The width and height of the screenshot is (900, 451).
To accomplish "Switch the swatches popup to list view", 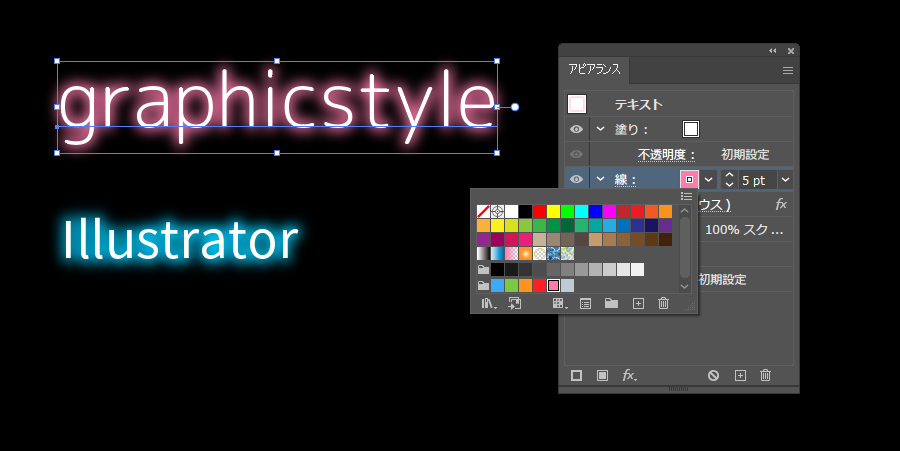I will [x=686, y=196].
